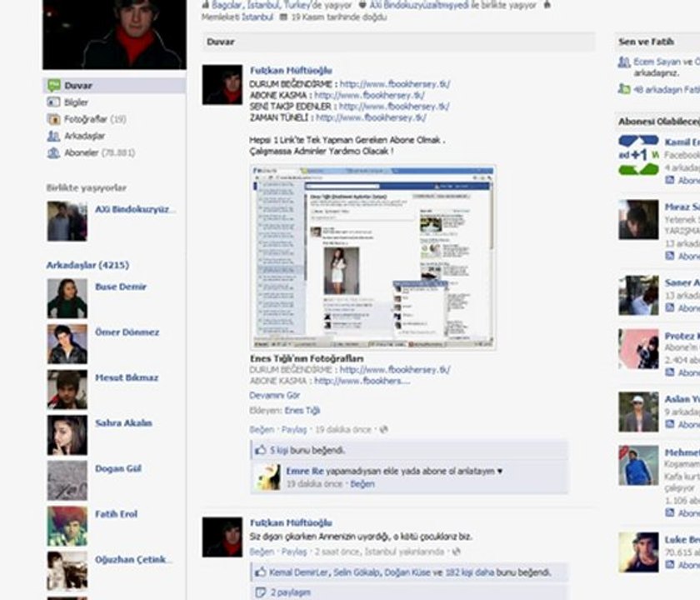The height and width of the screenshot is (600, 700).
Task: Open Ömer Dönmez's profile
Action: point(127,332)
